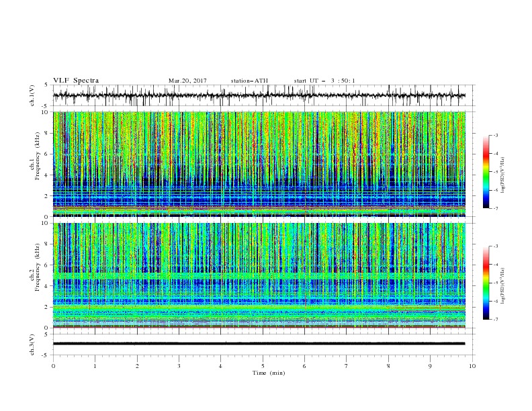Select the "Time (min)" x-axis label

coord(269,373)
